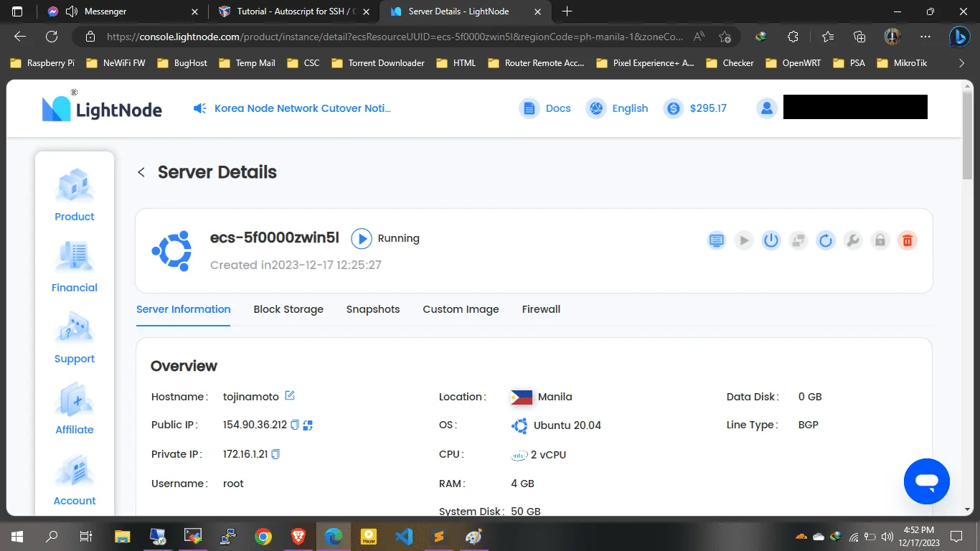Open the Pixel Experience+ bookmarks folder
980x551 pixels.
[645, 63]
